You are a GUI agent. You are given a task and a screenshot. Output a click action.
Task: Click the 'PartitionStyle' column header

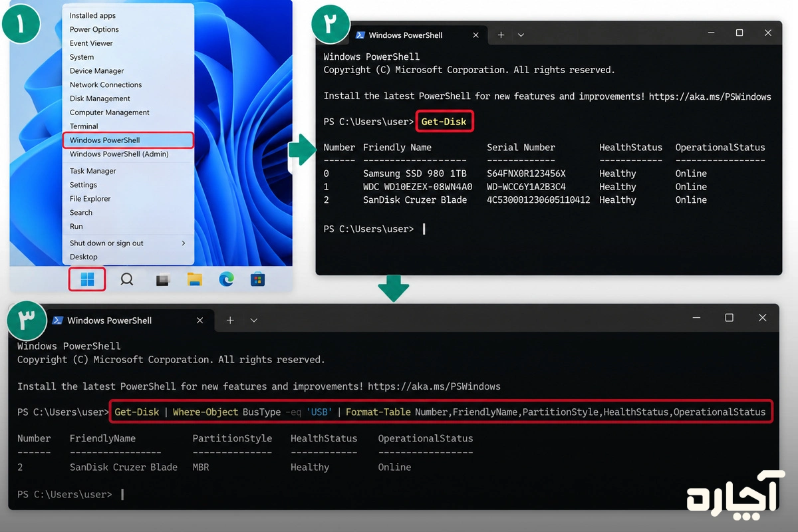232,439
